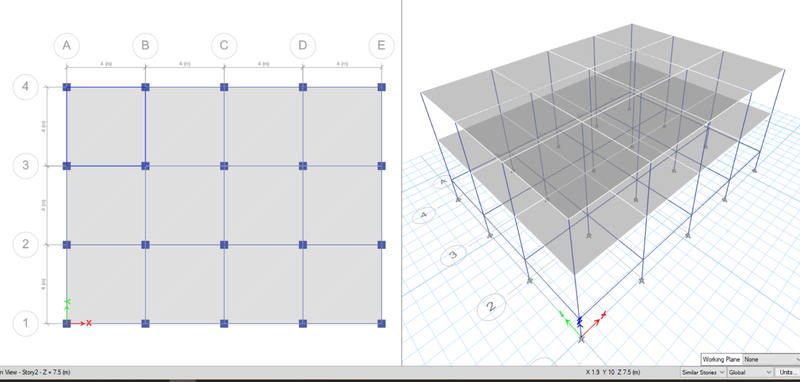800x382 pixels.
Task: Select grid bubble A in plan view
Action: (66, 45)
